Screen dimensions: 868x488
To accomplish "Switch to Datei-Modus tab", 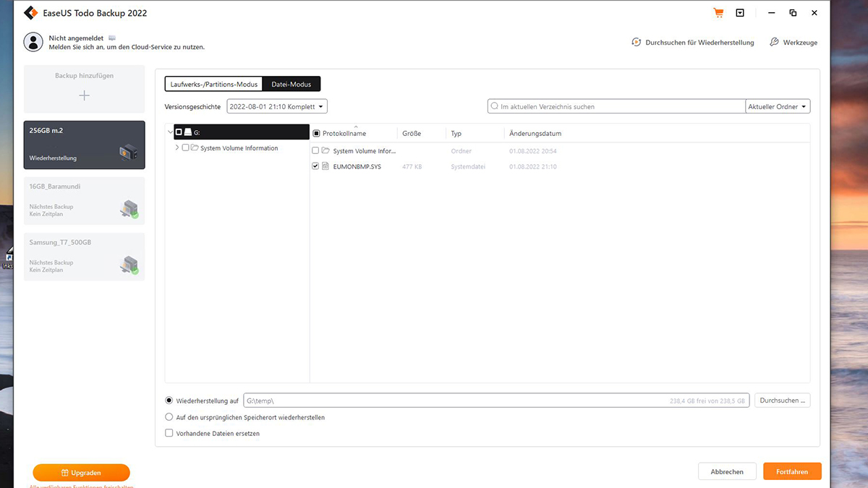I will [x=292, y=84].
